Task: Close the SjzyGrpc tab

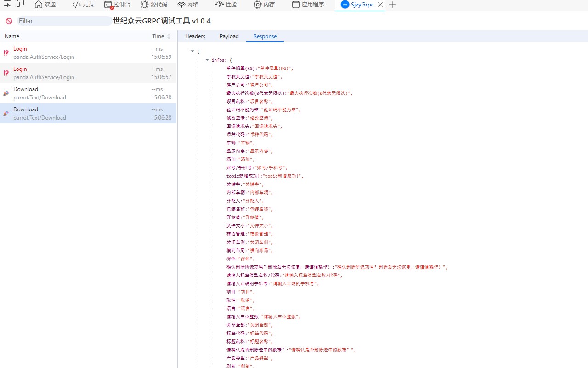Action: click(x=380, y=5)
